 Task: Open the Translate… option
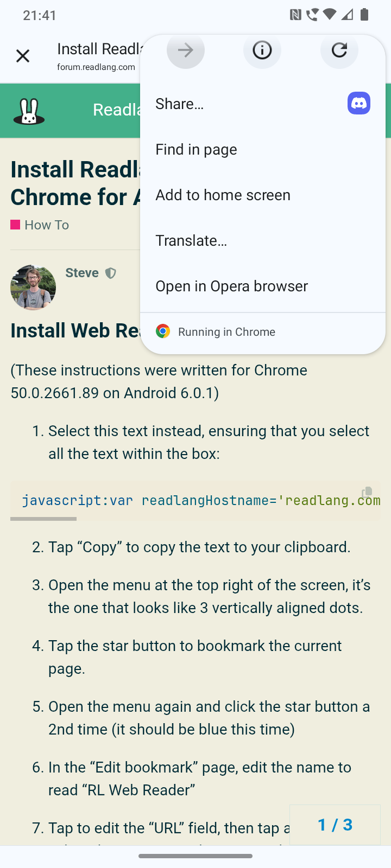coord(191,240)
